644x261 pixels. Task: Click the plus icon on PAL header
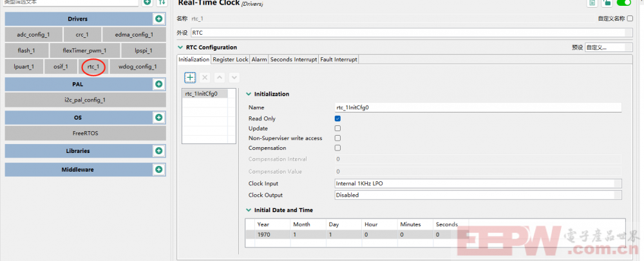pos(158,84)
